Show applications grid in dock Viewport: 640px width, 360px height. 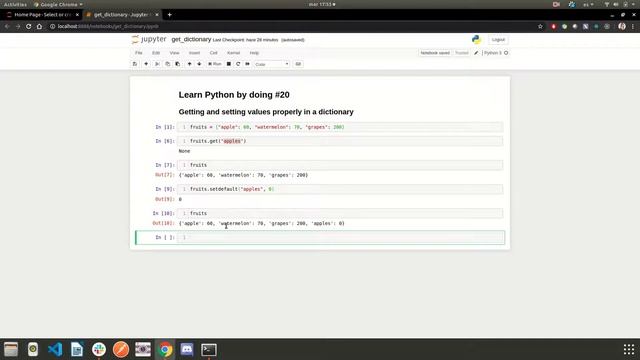[x=629, y=349]
